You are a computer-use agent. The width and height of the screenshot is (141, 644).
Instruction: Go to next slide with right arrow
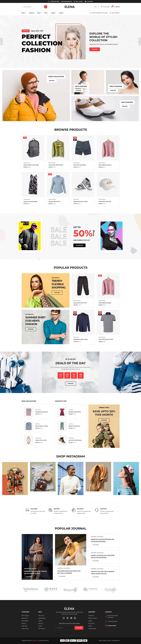(139, 41)
